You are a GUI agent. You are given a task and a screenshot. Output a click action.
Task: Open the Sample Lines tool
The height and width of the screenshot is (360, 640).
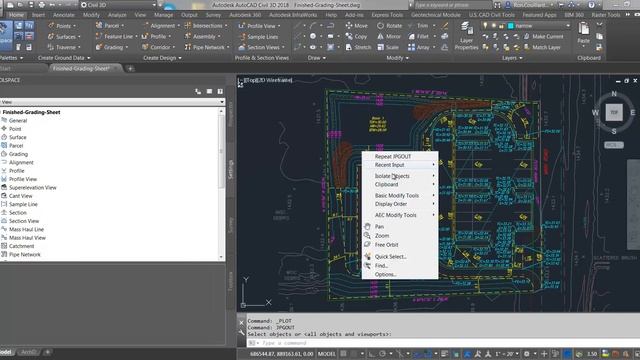(258, 36)
